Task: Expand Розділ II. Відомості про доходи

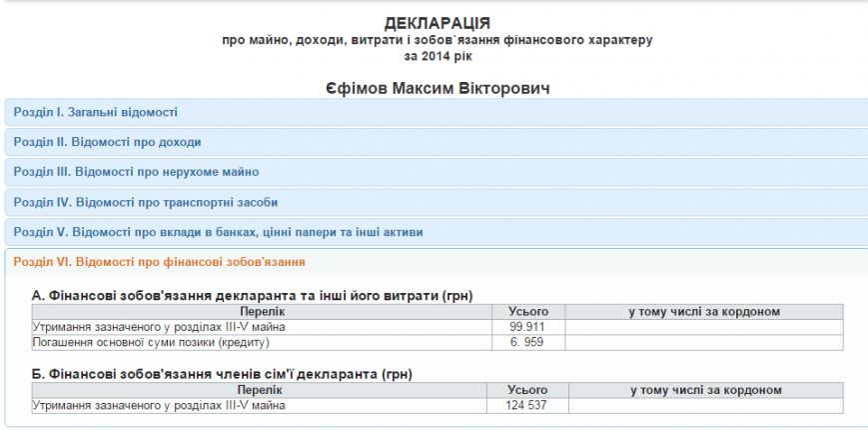Action: tap(436, 142)
